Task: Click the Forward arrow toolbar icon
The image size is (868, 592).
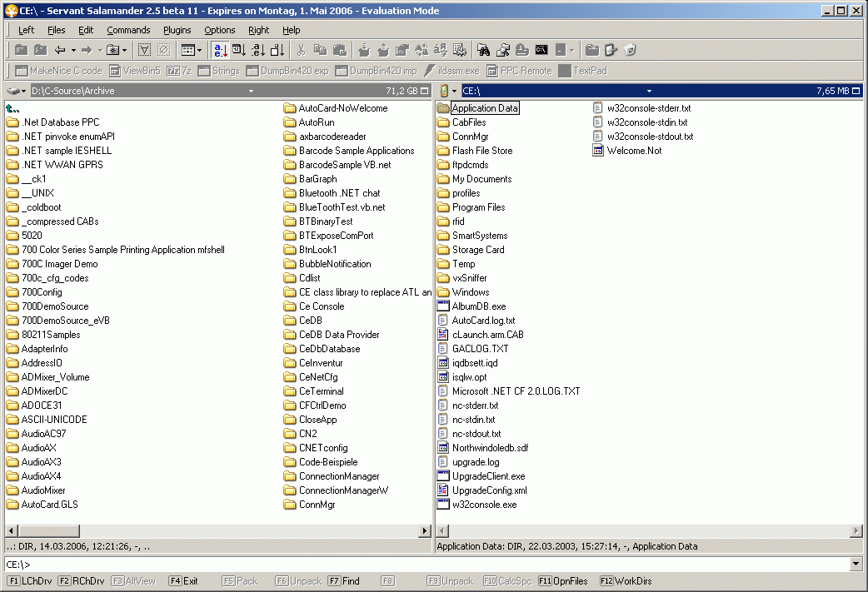Action: click(87, 50)
